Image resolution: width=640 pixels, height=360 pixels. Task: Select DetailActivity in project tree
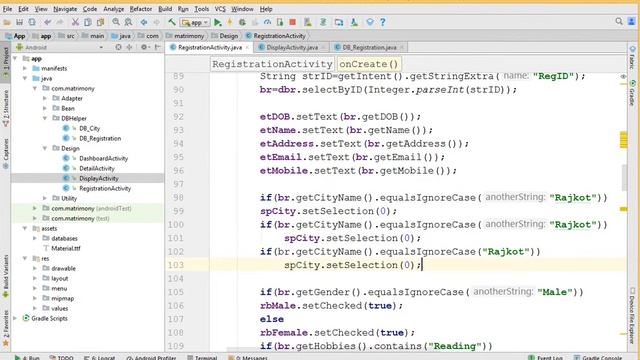(x=97, y=169)
